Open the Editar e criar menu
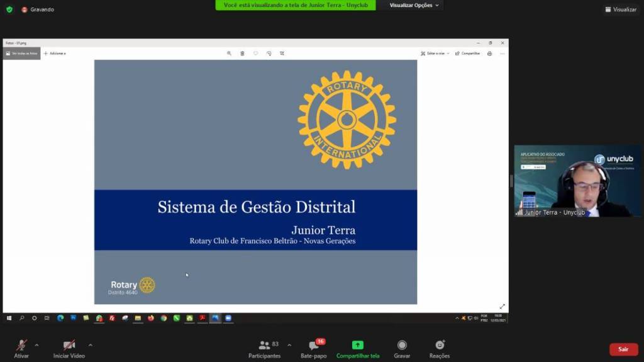 tap(435, 54)
